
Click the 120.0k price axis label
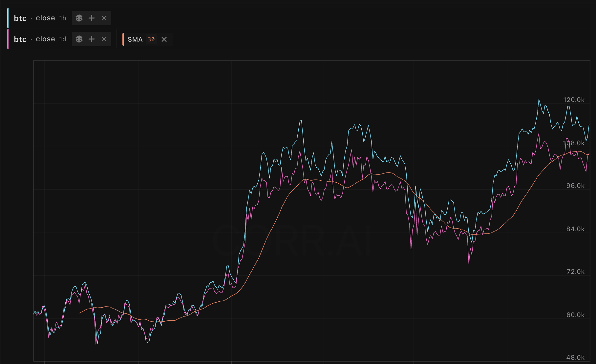pyautogui.click(x=574, y=100)
